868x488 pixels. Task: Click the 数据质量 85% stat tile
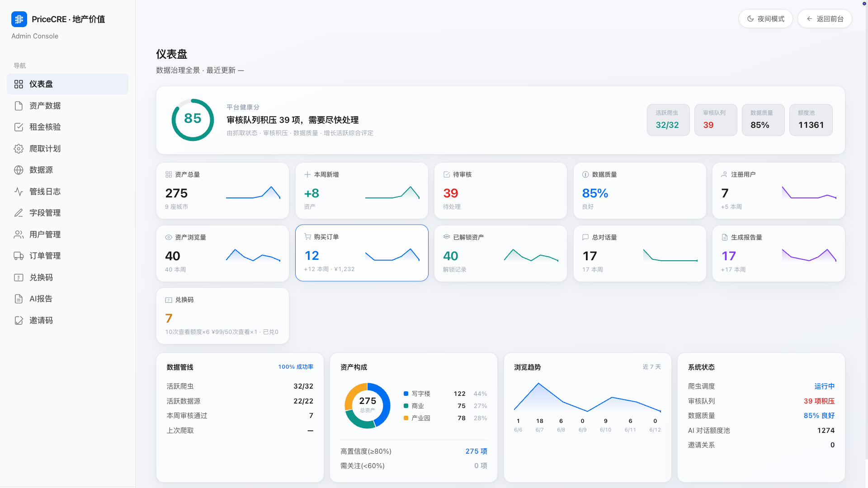coord(763,120)
